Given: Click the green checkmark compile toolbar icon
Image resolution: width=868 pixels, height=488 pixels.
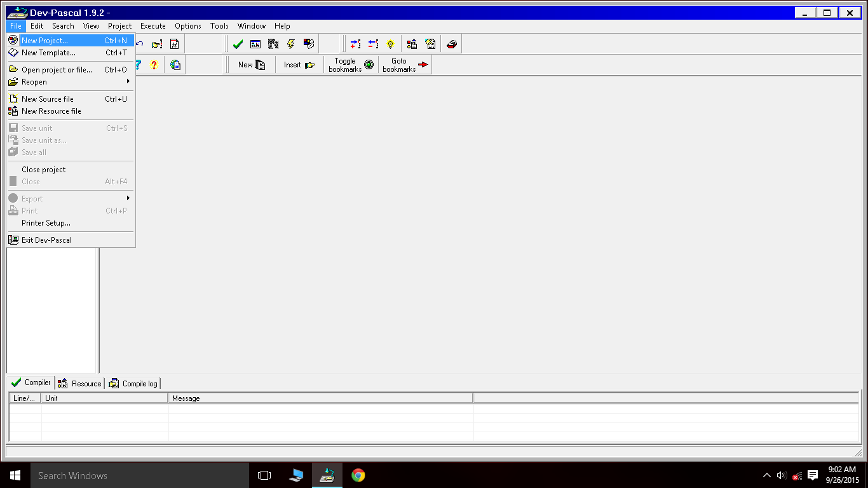Looking at the screenshot, I should [238, 44].
